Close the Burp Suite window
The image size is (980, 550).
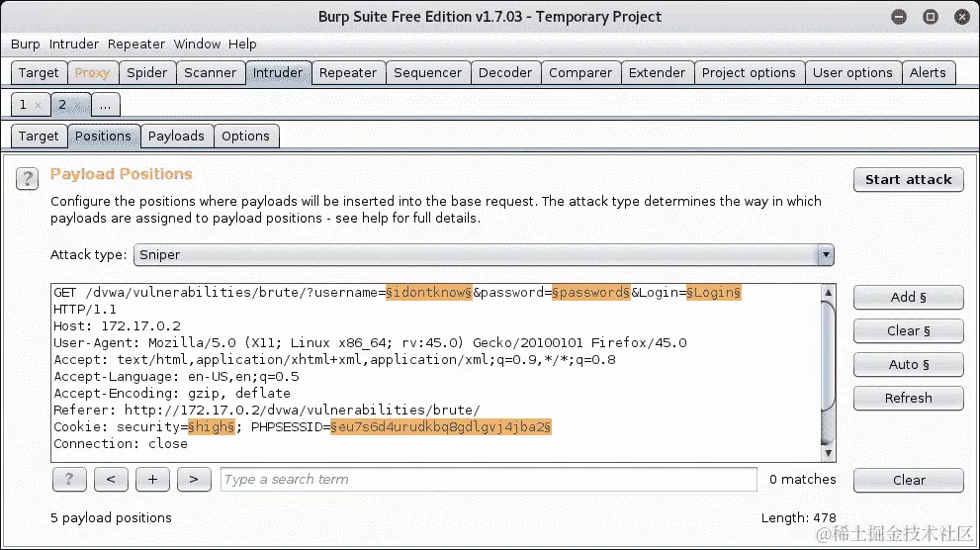(x=962, y=17)
